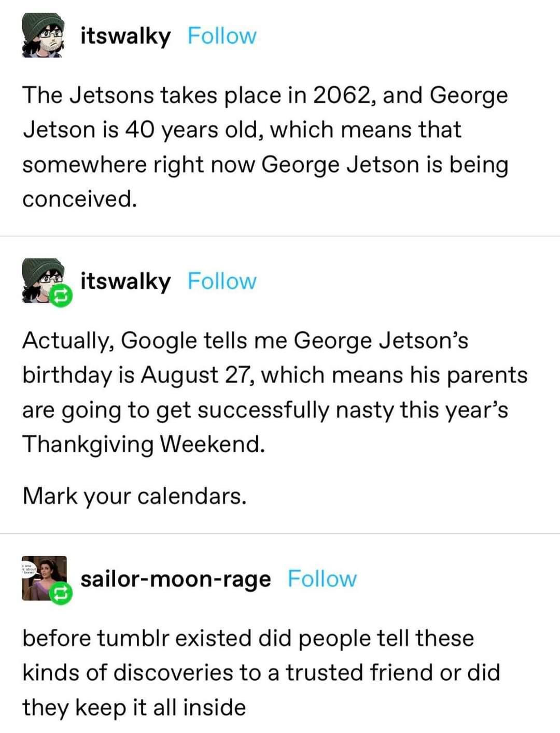Click the "Mark your calendars." line
The width and height of the screenshot is (560, 733).
click(134, 496)
